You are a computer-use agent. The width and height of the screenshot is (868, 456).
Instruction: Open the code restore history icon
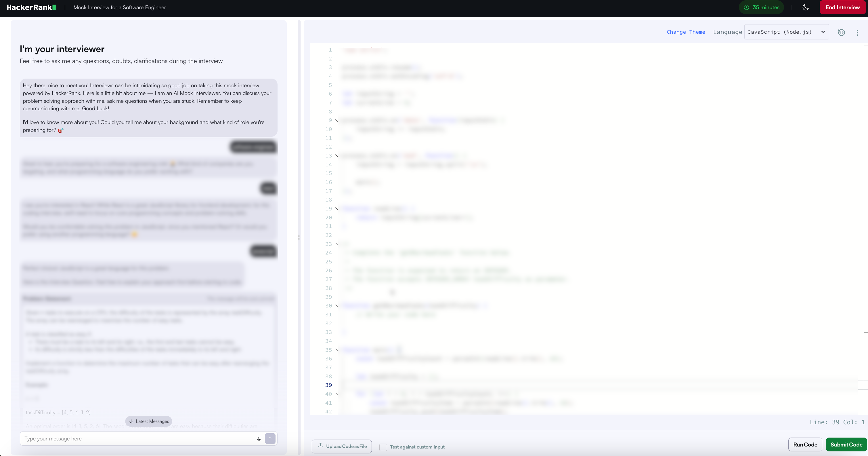(x=841, y=32)
